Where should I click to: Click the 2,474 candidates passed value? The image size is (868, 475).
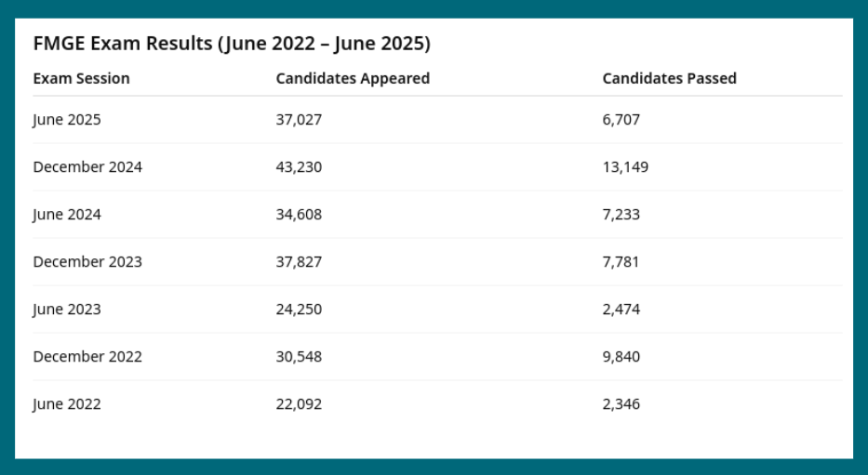pos(621,310)
